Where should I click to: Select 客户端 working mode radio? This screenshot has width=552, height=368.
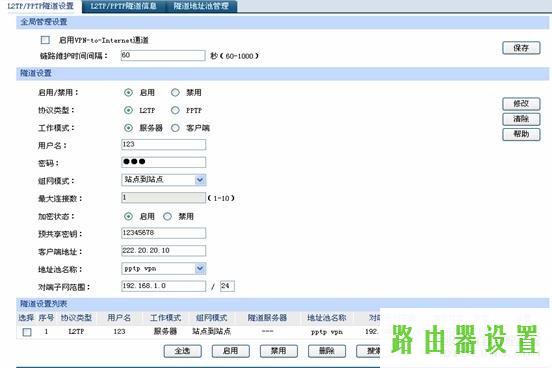click(175, 128)
